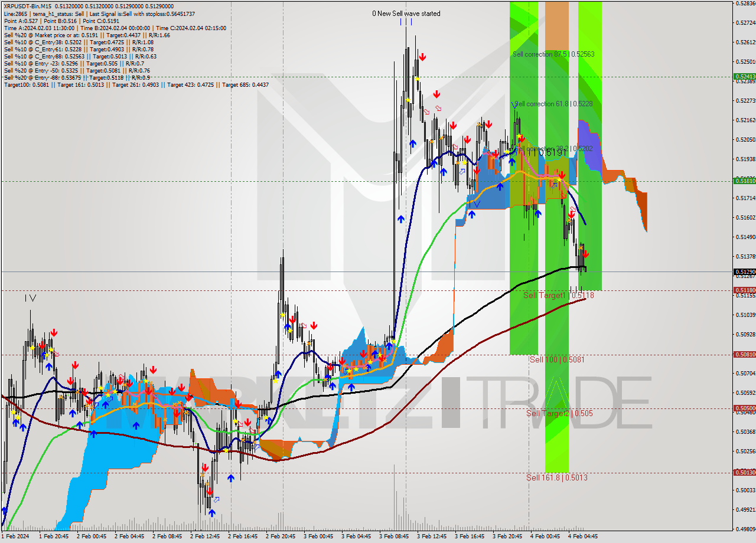Image resolution: width=756 pixels, height=543 pixels.
Task: Click the '2 Feb 20:45' time axis label
Action: (280, 537)
